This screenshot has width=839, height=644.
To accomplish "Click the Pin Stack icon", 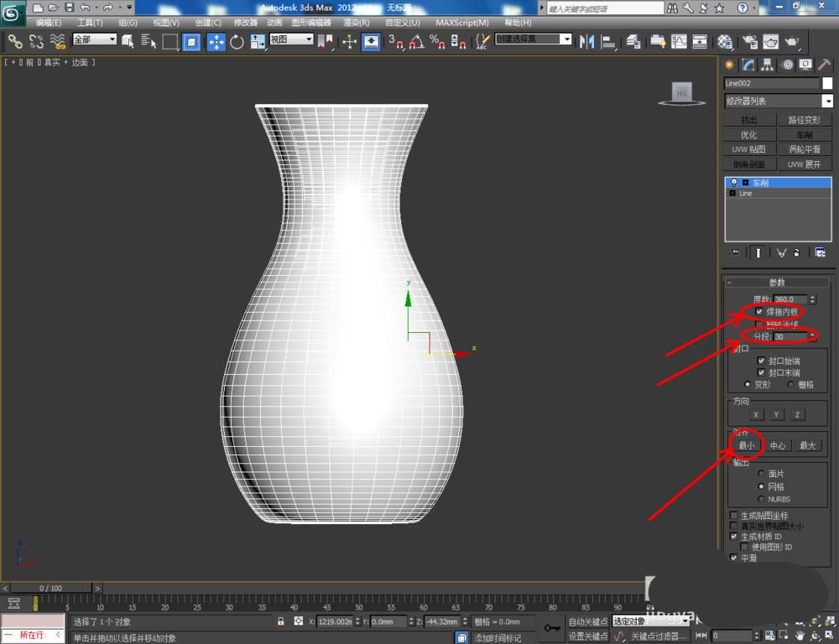I will pyautogui.click(x=735, y=252).
